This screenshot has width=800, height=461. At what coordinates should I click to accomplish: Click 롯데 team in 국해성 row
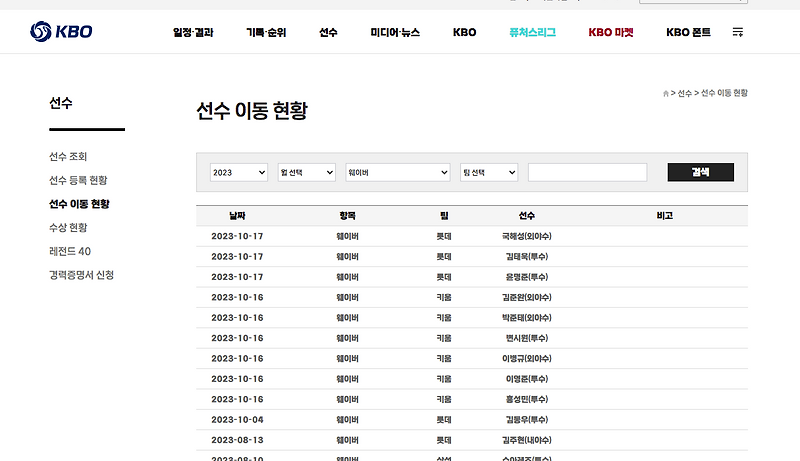pos(444,236)
